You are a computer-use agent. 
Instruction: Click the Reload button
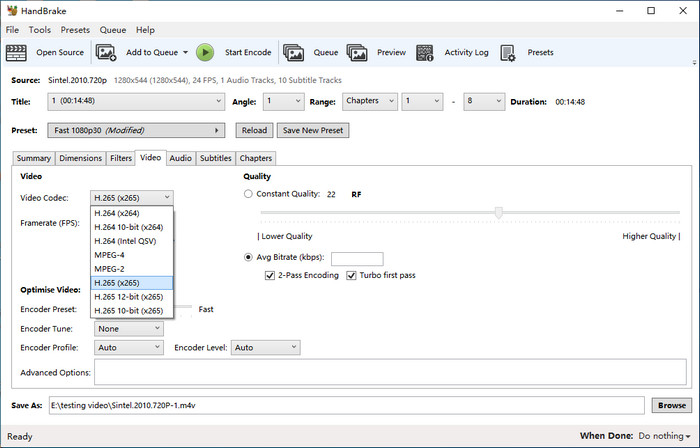point(254,130)
